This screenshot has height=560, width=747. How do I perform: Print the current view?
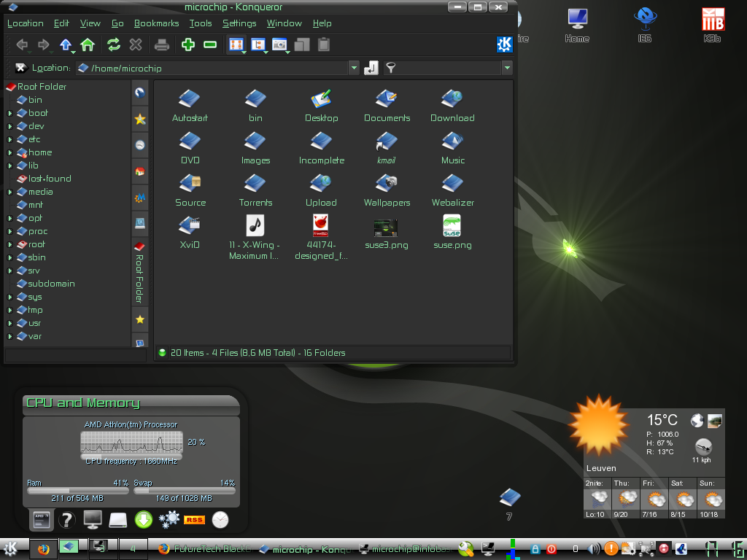162,44
